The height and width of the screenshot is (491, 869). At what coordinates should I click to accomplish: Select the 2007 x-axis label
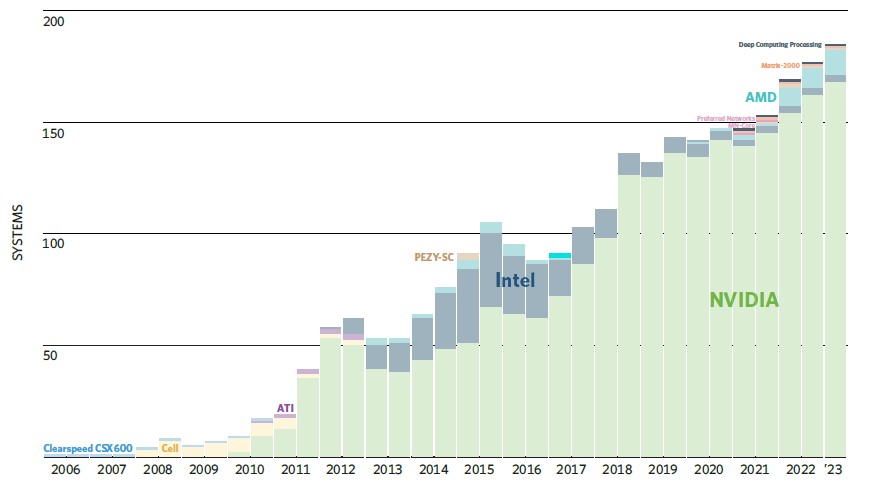(111, 469)
